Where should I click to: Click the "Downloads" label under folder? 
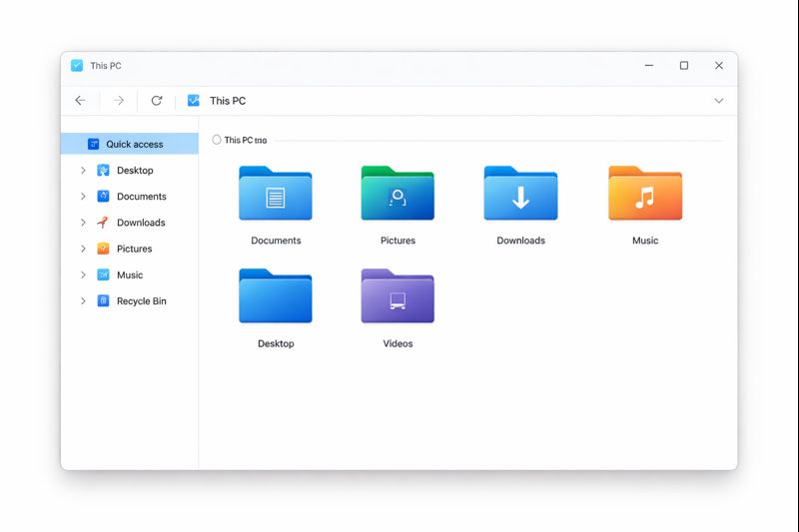pyautogui.click(x=520, y=241)
